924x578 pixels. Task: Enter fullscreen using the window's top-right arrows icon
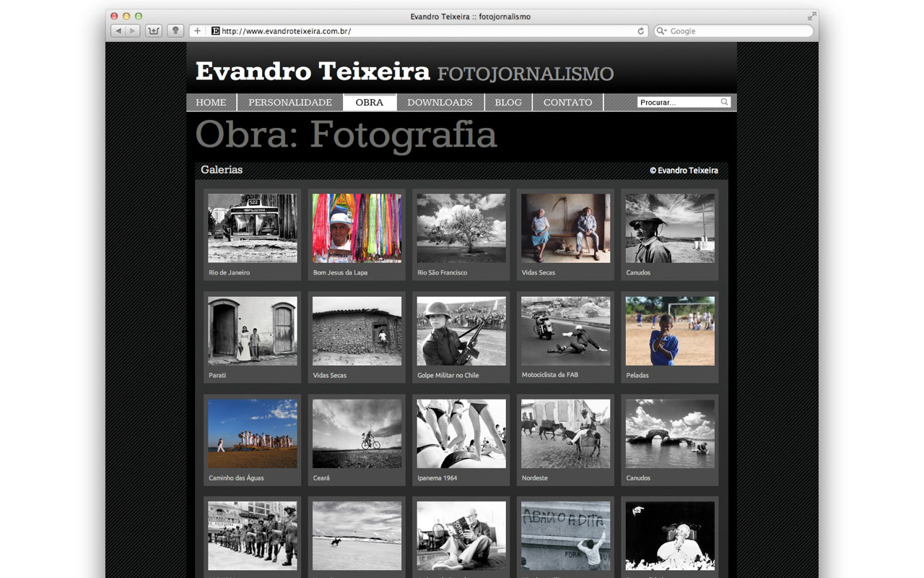(811, 16)
